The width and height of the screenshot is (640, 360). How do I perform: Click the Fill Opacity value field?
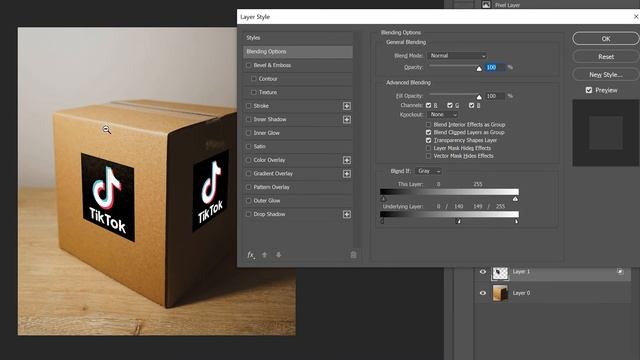(x=495, y=96)
